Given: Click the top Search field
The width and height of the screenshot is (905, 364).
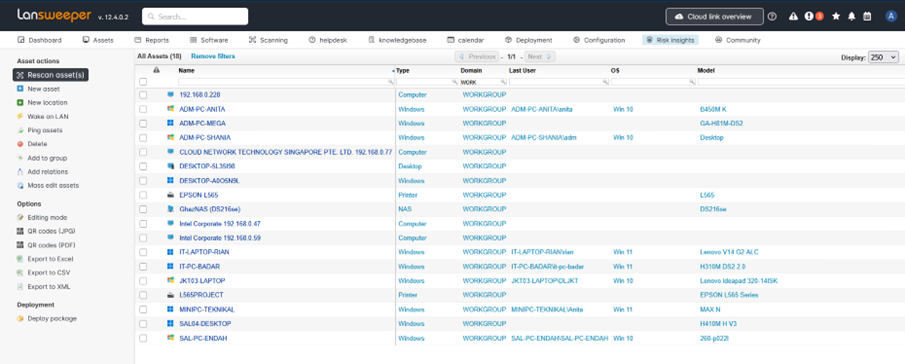Looking at the screenshot, I should 195,16.
